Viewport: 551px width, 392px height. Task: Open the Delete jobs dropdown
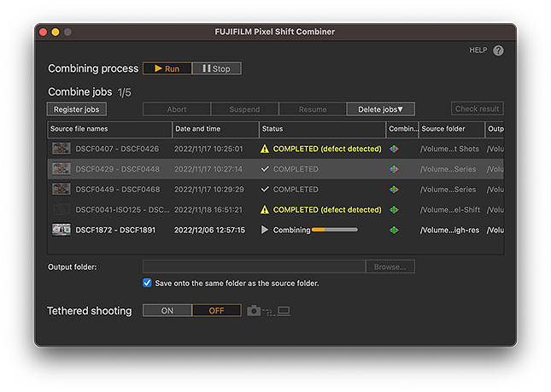pyautogui.click(x=380, y=109)
